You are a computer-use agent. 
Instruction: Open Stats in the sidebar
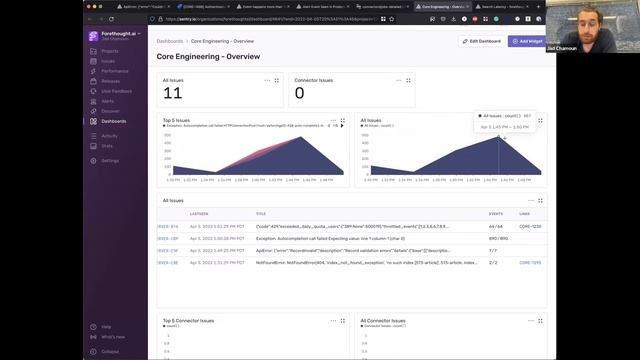[107, 146]
